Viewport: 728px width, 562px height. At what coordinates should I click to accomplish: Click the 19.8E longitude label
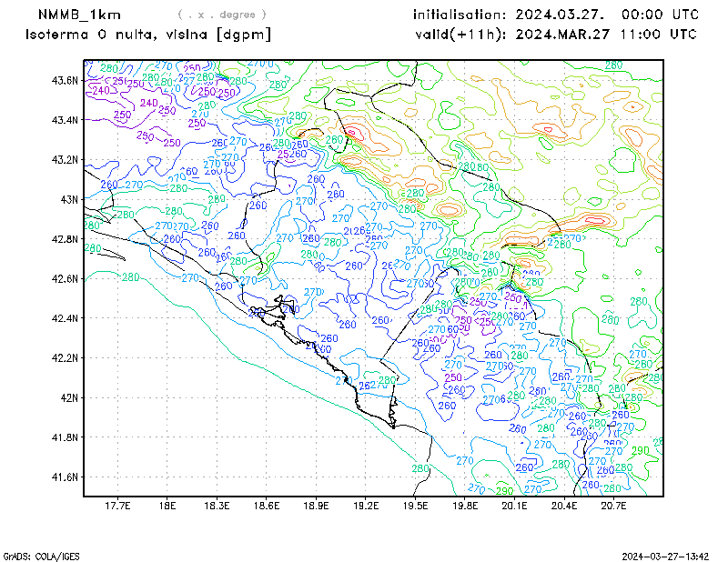(465, 506)
